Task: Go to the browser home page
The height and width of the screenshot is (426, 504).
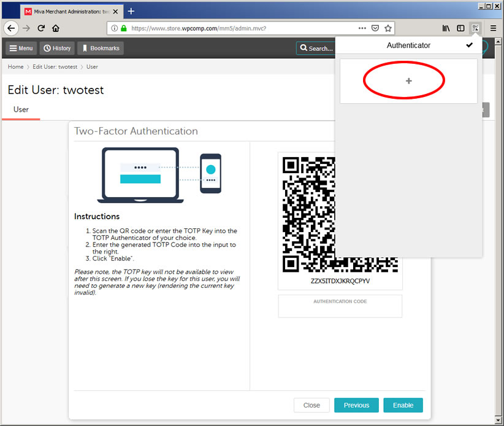Action: pyautogui.click(x=56, y=28)
